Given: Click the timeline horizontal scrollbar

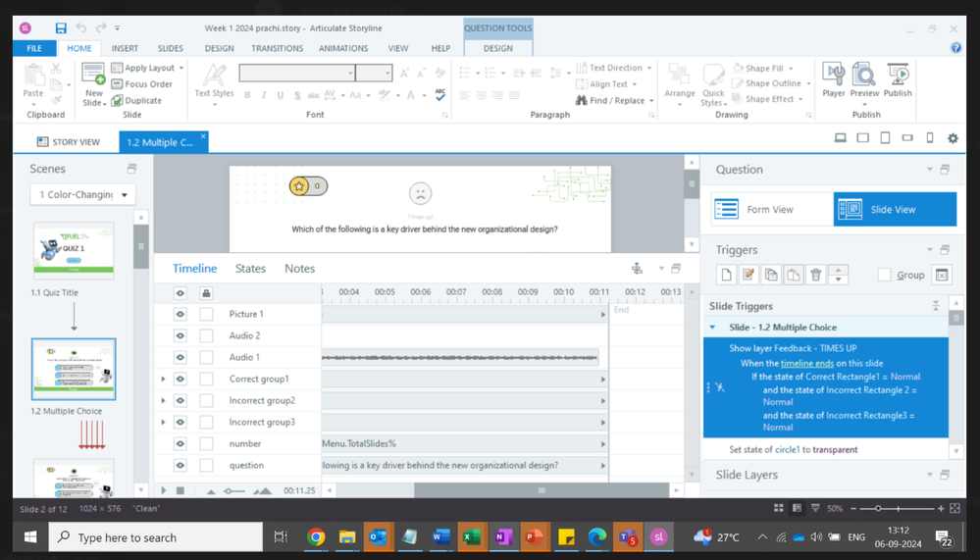Looking at the screenshot, I should coord(542,490).
